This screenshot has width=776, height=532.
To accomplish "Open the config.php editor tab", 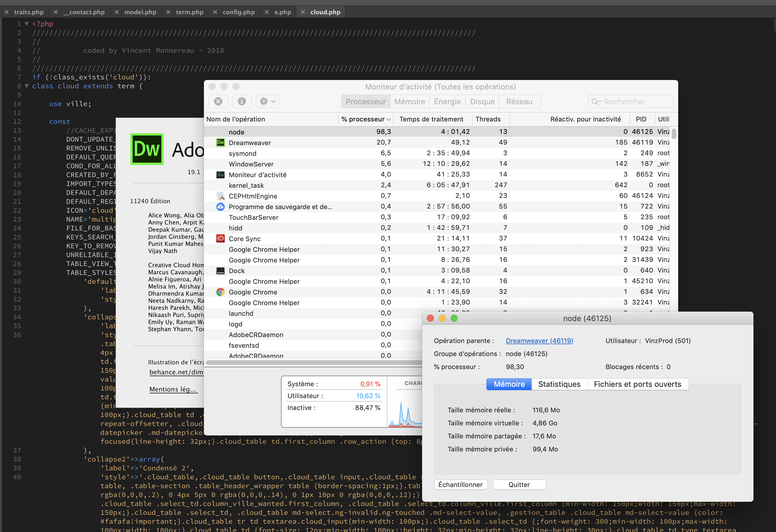I will pos(238,12).
